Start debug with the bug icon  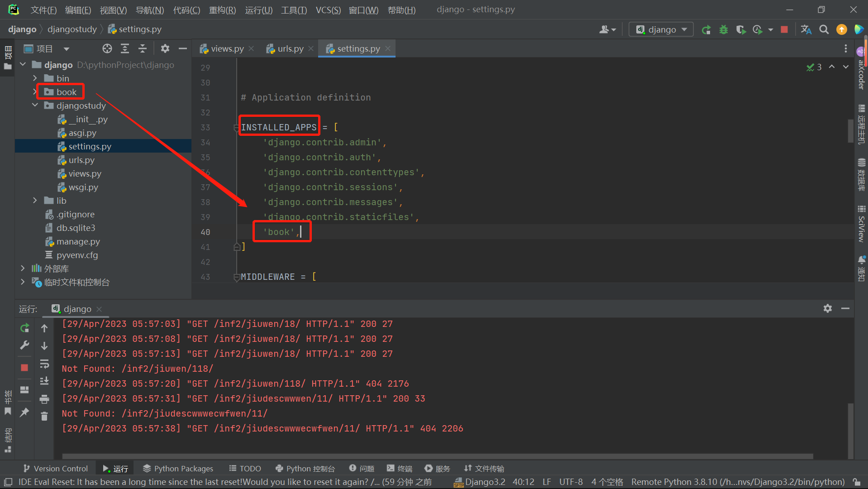coord(724,30)
